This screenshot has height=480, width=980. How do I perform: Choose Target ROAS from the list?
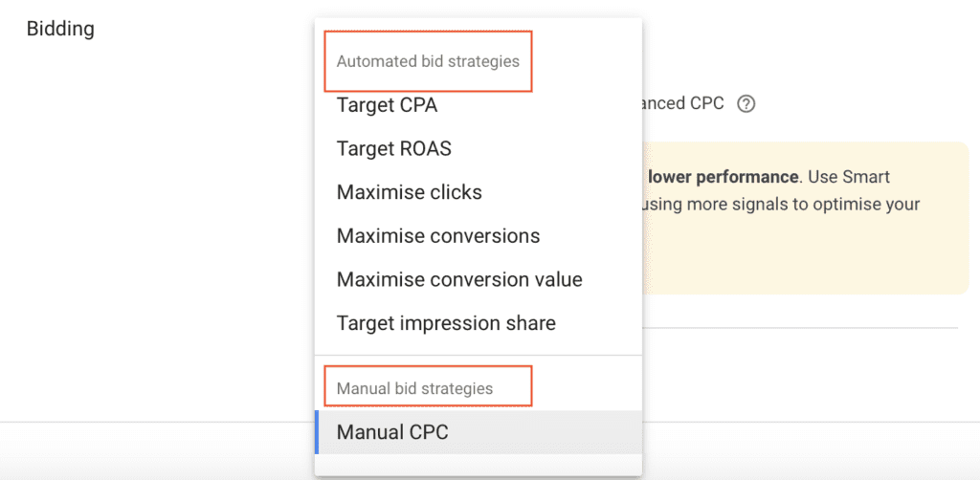[x=393, y=148]
